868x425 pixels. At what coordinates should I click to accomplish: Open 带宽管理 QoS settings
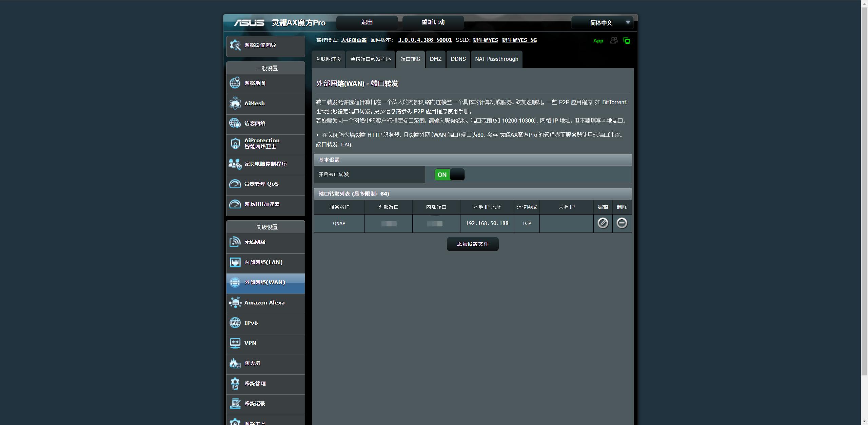point(261,184)
